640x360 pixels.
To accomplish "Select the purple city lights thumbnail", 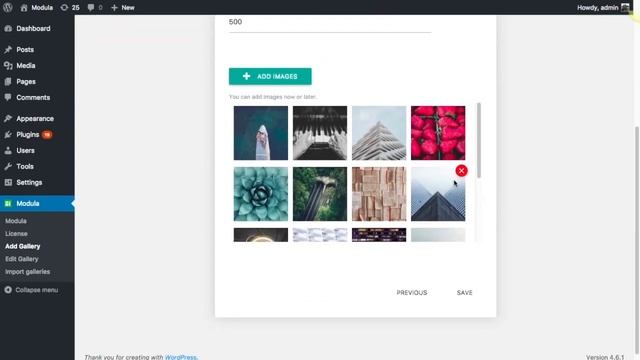I will pyautogui.click(x=379, y=235).
